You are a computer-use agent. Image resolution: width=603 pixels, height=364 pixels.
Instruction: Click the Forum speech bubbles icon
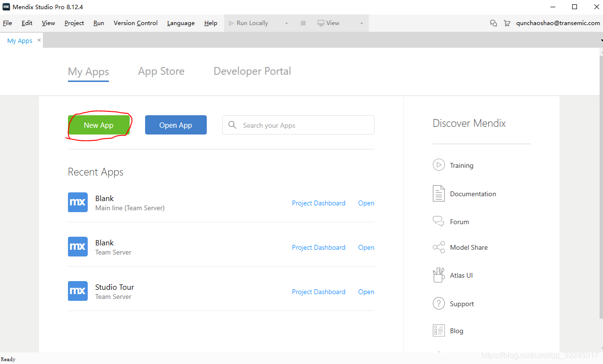tap(439, 221)
